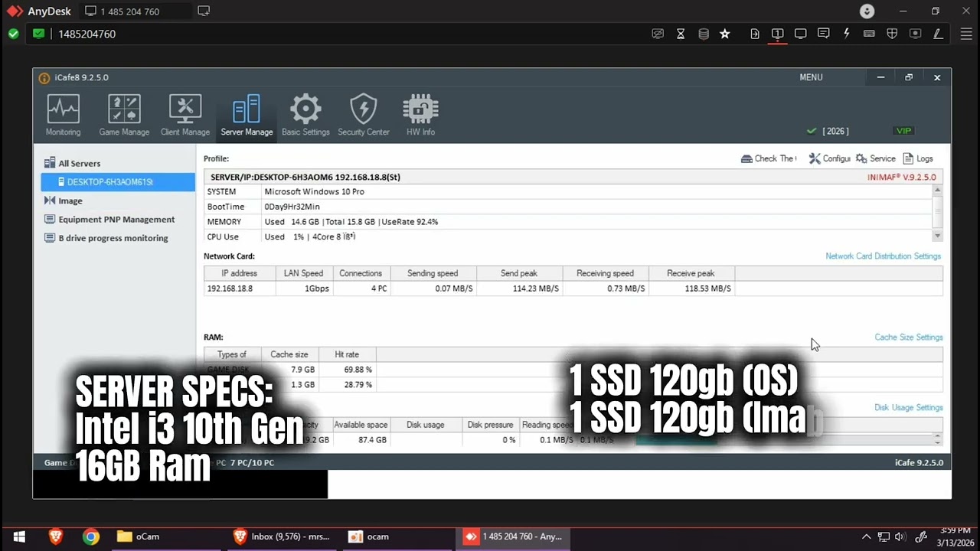
Task: Click the Check The button
Action: (x=769, y=158)
